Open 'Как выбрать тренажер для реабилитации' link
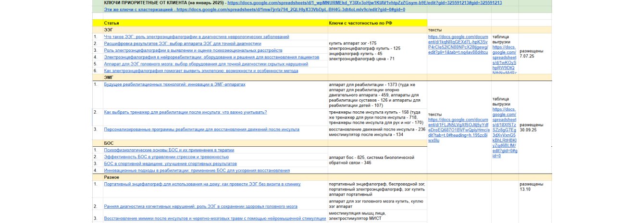This screenshot has height=223, width=644. 186,112
